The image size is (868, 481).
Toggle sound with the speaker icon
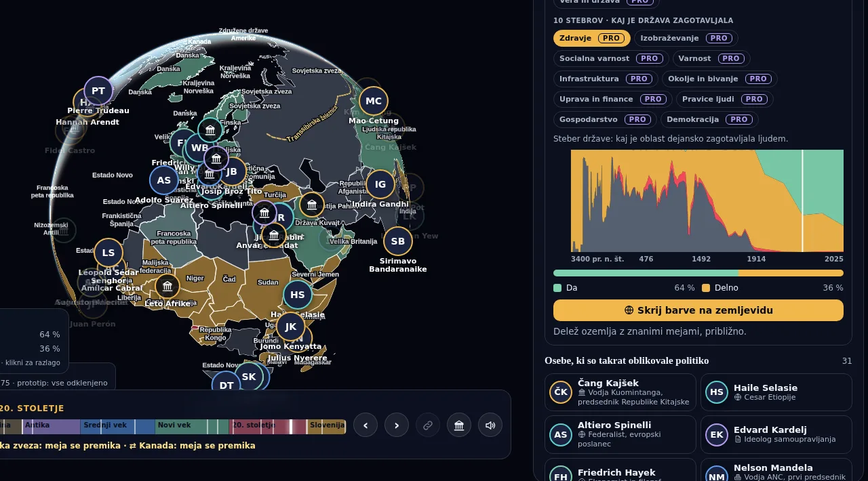[490, 425]
